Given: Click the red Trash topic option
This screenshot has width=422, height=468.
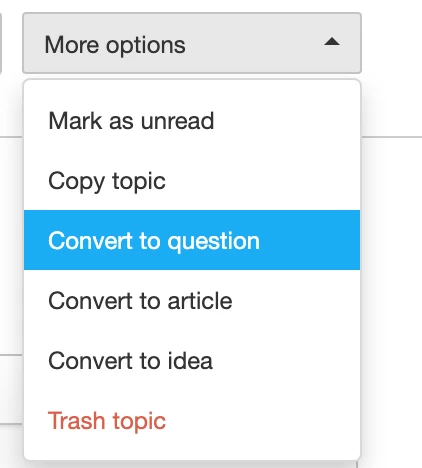Looking at the screenshot, I should click(x=192, y=420).
